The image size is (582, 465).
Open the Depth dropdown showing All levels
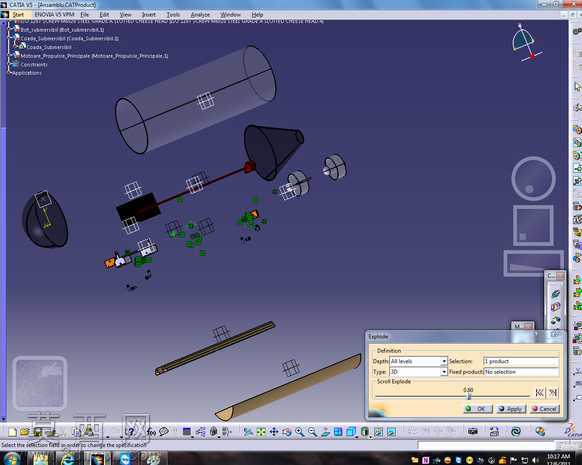tap(418, 361)
